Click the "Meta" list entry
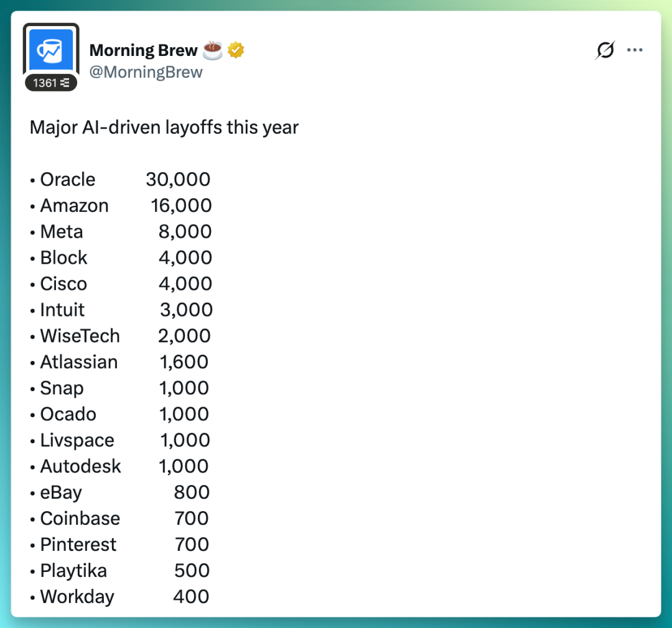The height and width of the screenshot is (628, 672). [x=62, y=232]
